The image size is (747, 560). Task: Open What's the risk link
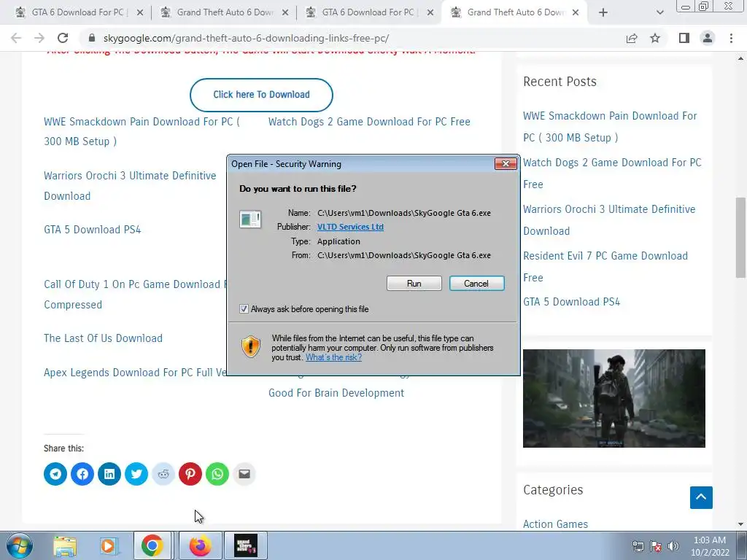click(333, 357)
